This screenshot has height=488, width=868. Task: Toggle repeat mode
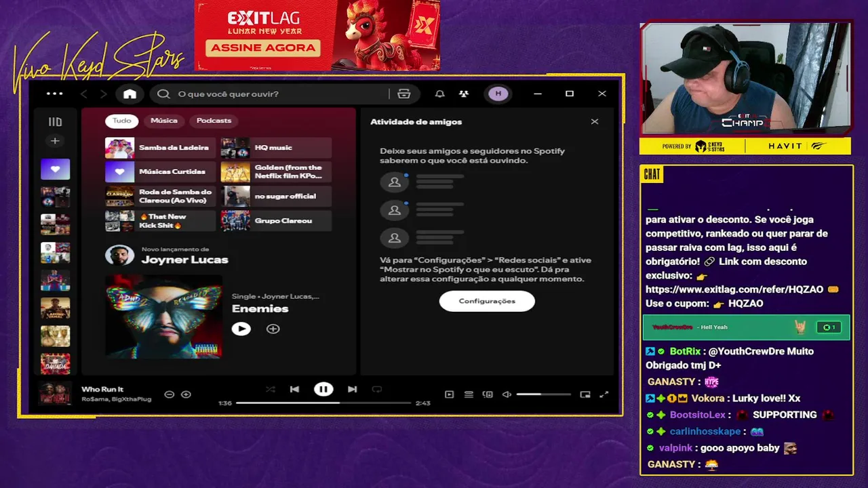377,389
